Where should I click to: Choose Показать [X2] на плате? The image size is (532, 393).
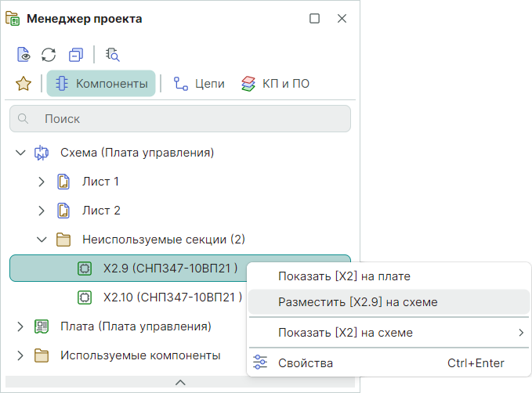(344, 276)
